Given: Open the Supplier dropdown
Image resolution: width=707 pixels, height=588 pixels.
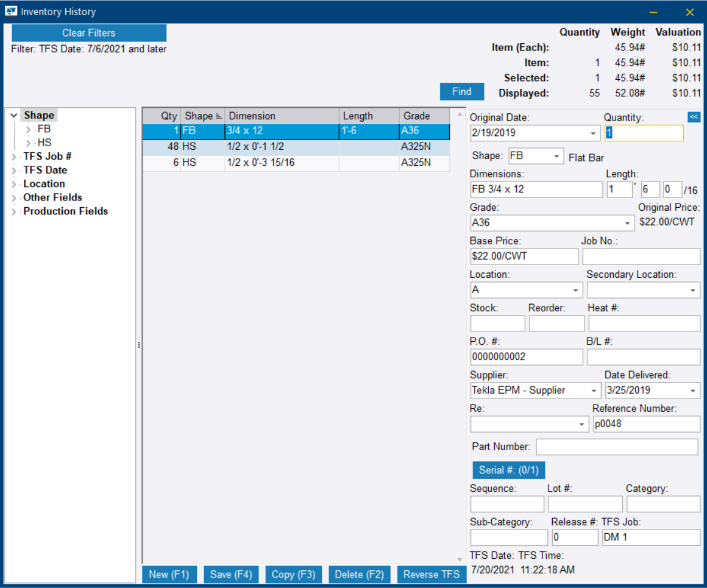Looking at the screenshot, I should point(594,391).
